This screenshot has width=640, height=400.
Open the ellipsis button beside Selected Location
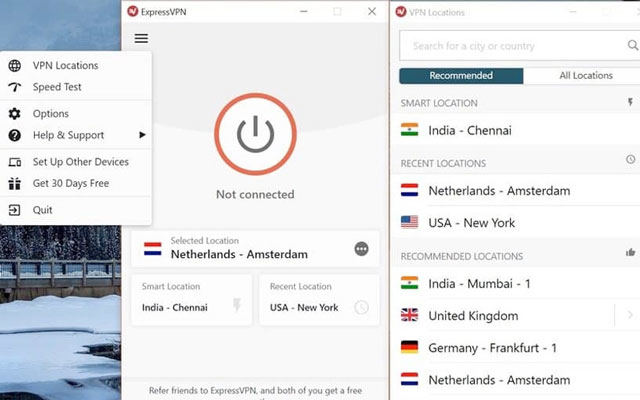click(361, 249)
